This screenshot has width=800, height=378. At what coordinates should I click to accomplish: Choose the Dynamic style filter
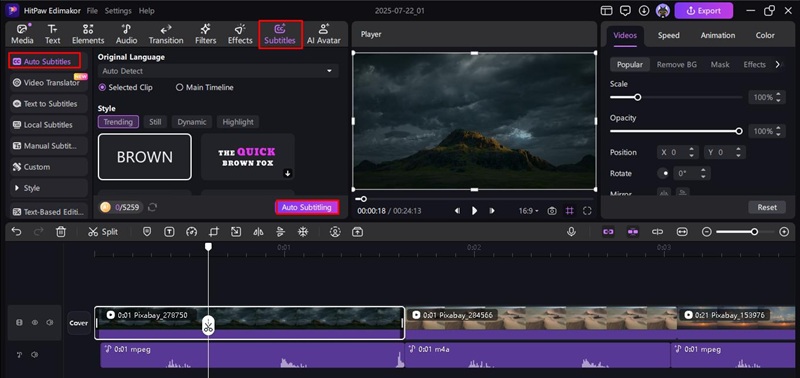[192, 121]
